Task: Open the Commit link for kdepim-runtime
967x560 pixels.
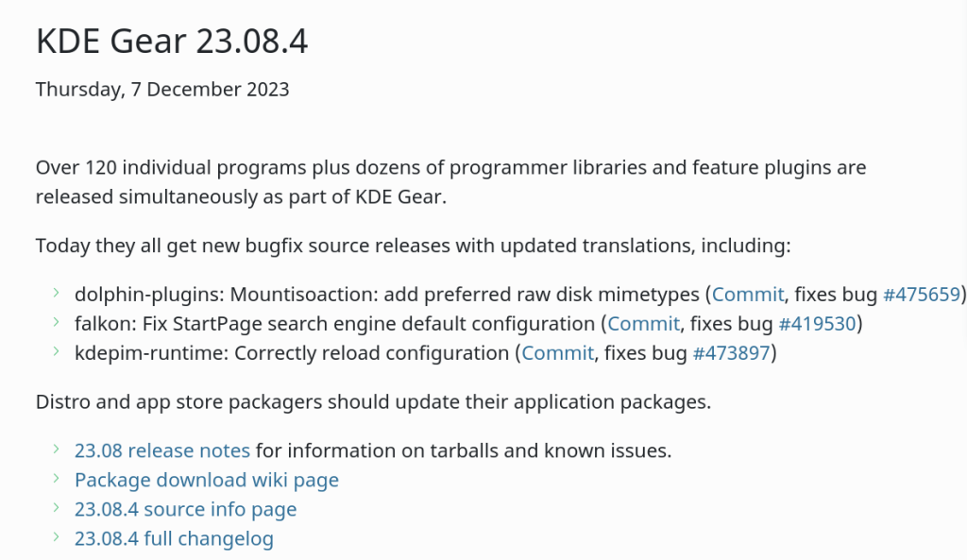Action: click(x=557, y=353)
